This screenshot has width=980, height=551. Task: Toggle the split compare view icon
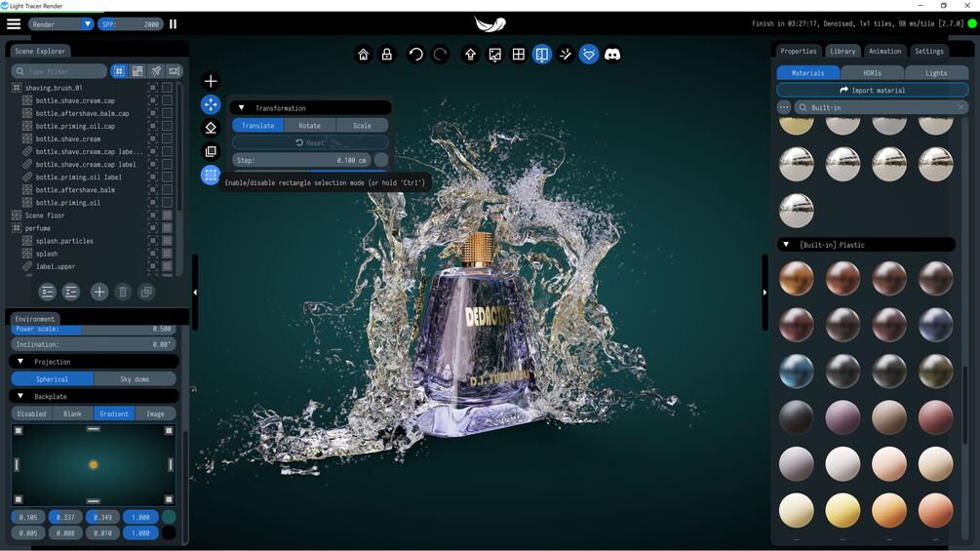click(542, 55)
